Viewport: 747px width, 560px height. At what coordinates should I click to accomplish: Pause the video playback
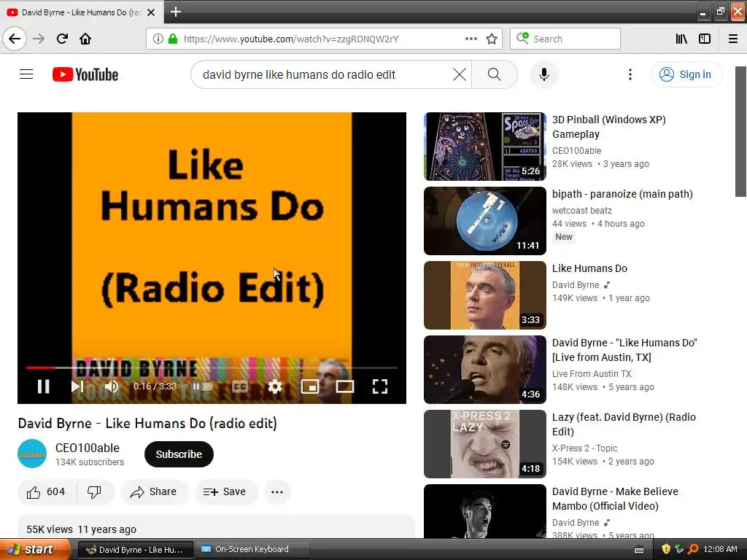pyautogui.click(x=43, y=386)
